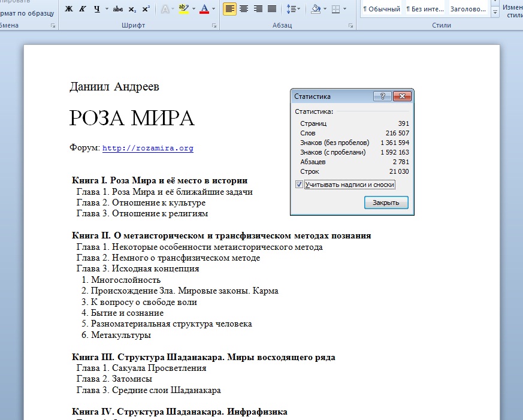The height and width of the screenshot is (420, 523).
Task: Open text effects dropdown arrow
Action: tap(173, 9)
